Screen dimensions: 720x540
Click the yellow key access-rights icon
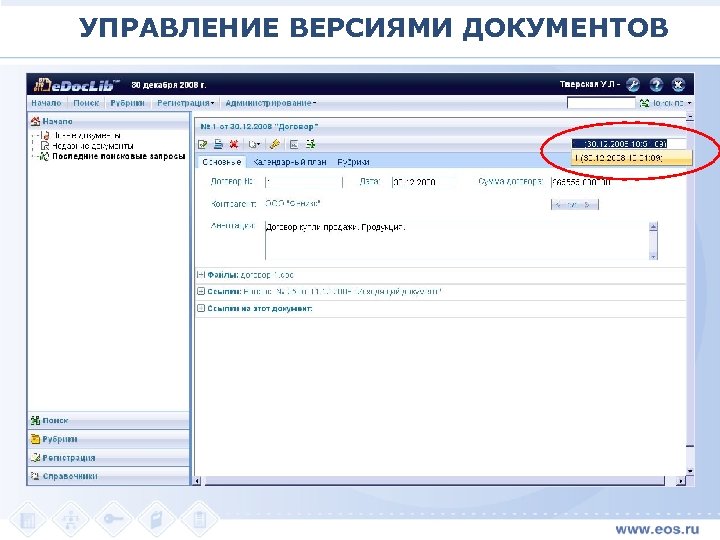tap(275, 144)
